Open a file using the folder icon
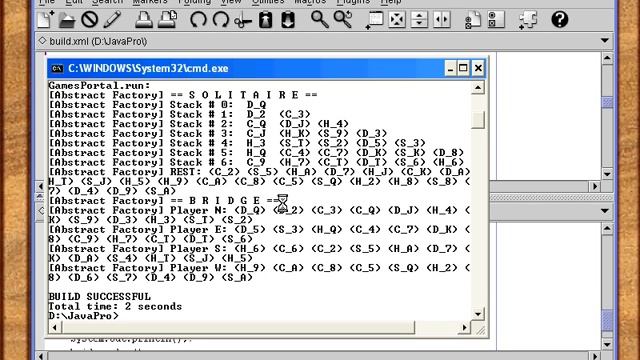This screenshot has height=360, width=640. tap(67, 20)
